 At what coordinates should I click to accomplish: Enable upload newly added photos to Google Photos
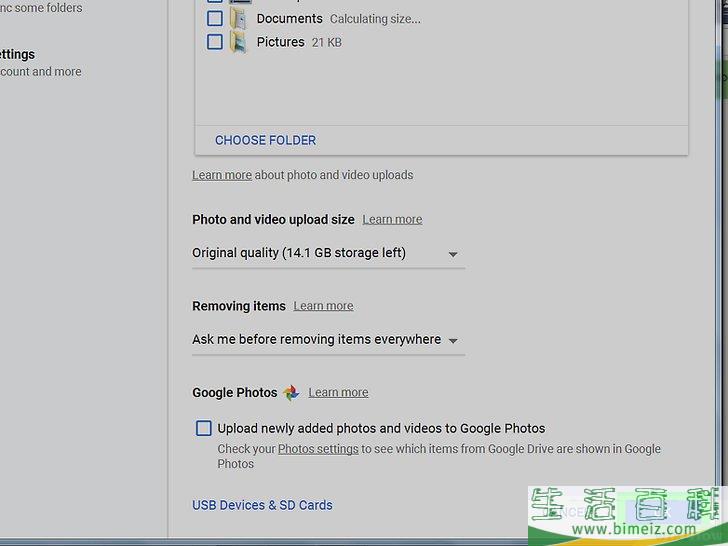click(x=203, y=428)
